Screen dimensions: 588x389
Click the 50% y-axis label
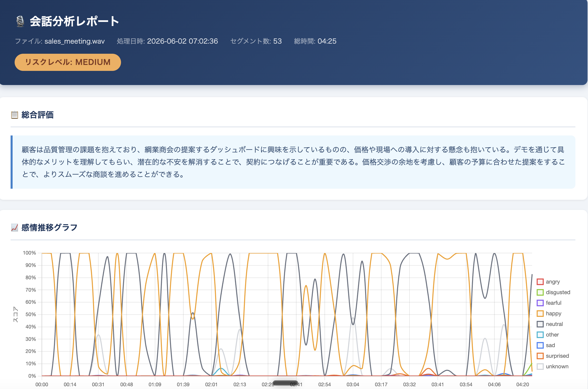pyautogui.click(x=31, y=314)
